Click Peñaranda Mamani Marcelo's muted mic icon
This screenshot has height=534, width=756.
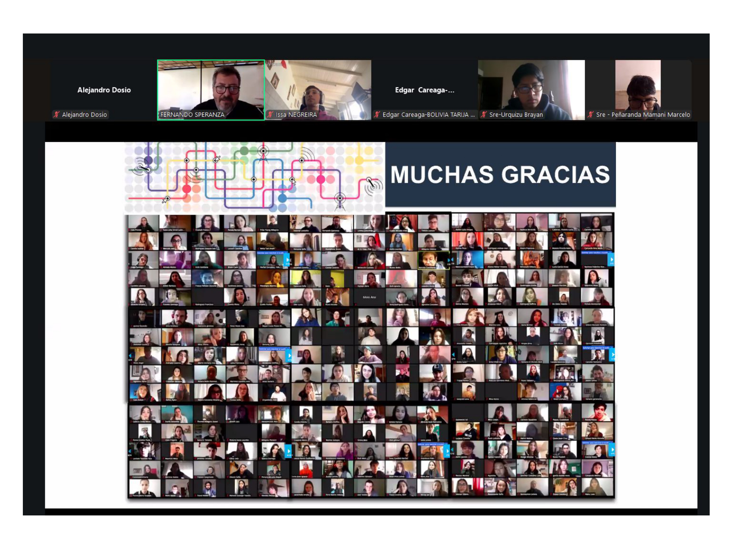(x=591, y=114)
